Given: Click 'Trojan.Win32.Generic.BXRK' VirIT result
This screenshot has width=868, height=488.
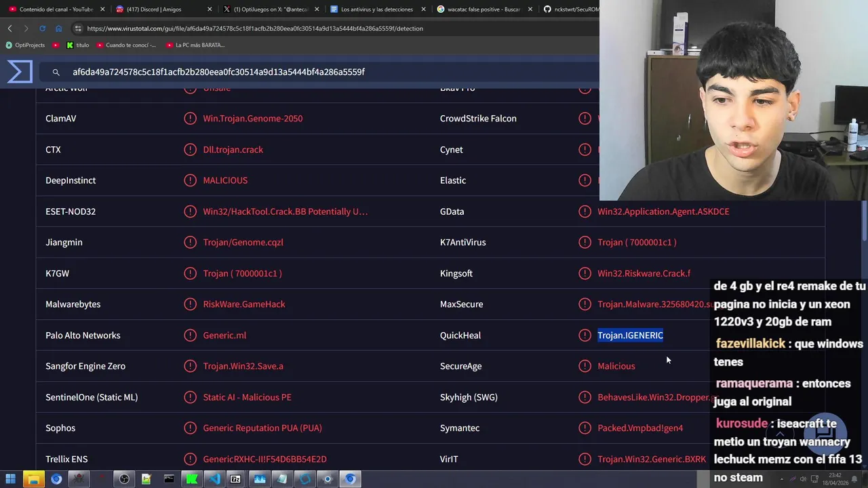Looking at the screenshot, I should coord(652,460).
